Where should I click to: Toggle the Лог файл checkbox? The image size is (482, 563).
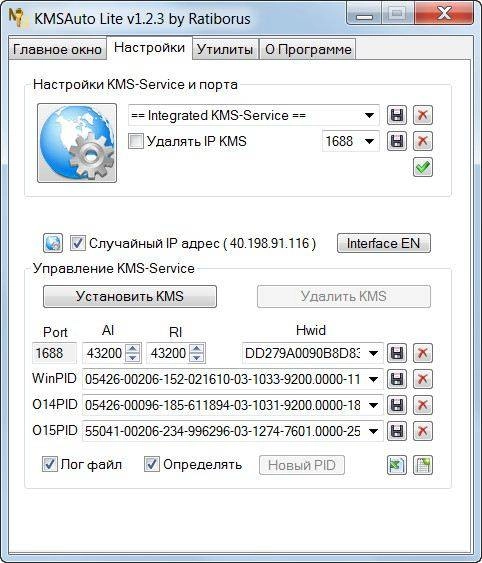pos(50,464)
